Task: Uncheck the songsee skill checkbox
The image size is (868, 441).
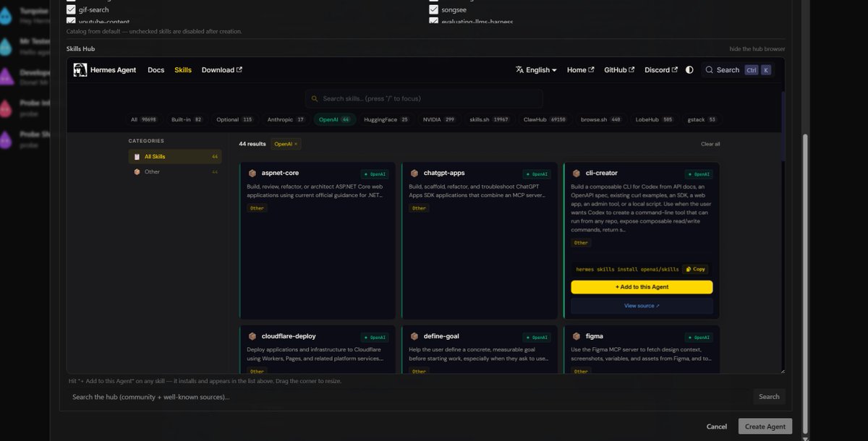Action: (433, 10)
